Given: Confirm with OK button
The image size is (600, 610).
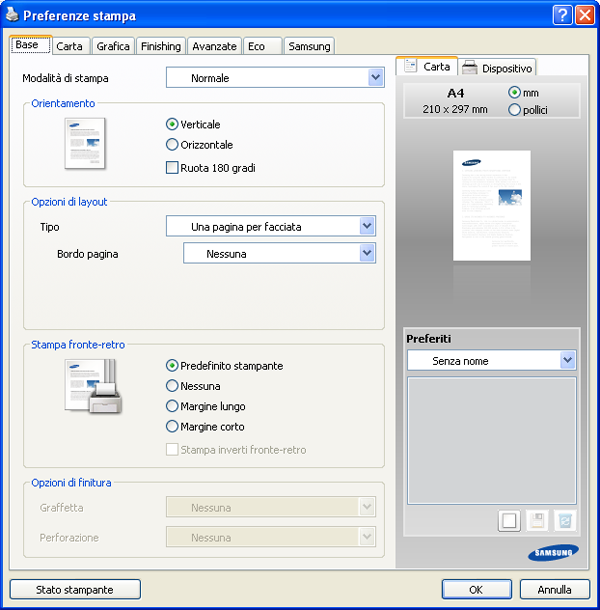Looking at the screenshot, I should click(x=476, y=589).
